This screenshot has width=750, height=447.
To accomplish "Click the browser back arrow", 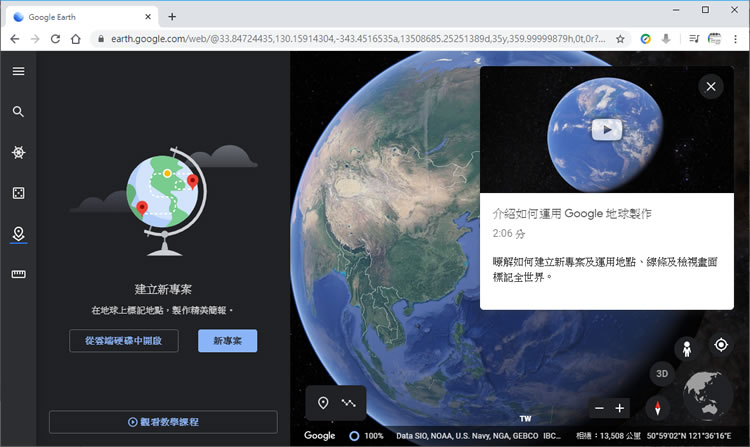I will click(15, 39).
